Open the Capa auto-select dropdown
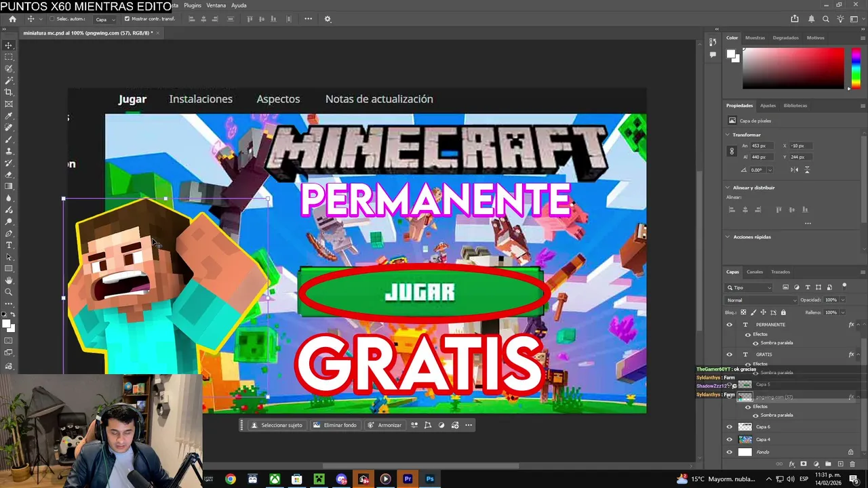Screen dimensions: 868x488 [x=105, y=19]
